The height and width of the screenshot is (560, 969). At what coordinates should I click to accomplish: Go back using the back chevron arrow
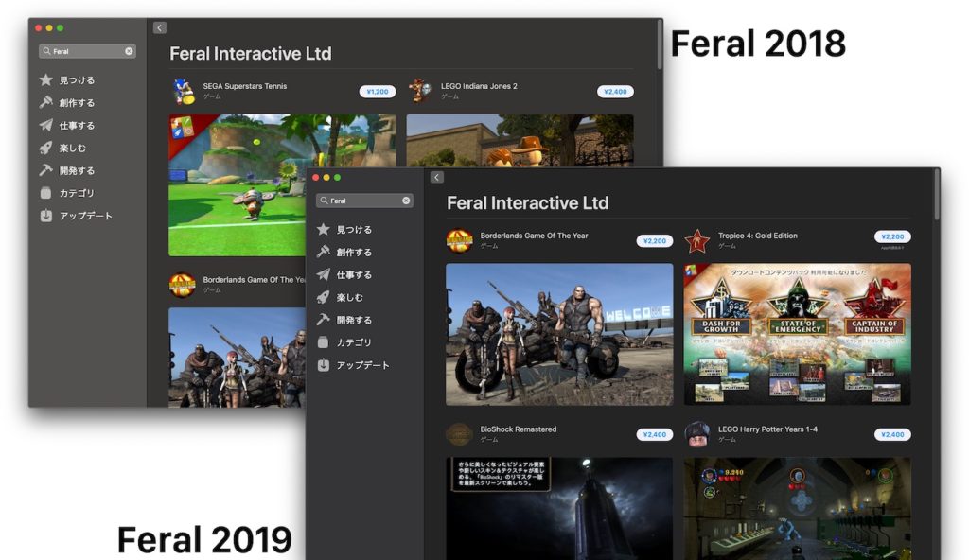click(436, 177)
